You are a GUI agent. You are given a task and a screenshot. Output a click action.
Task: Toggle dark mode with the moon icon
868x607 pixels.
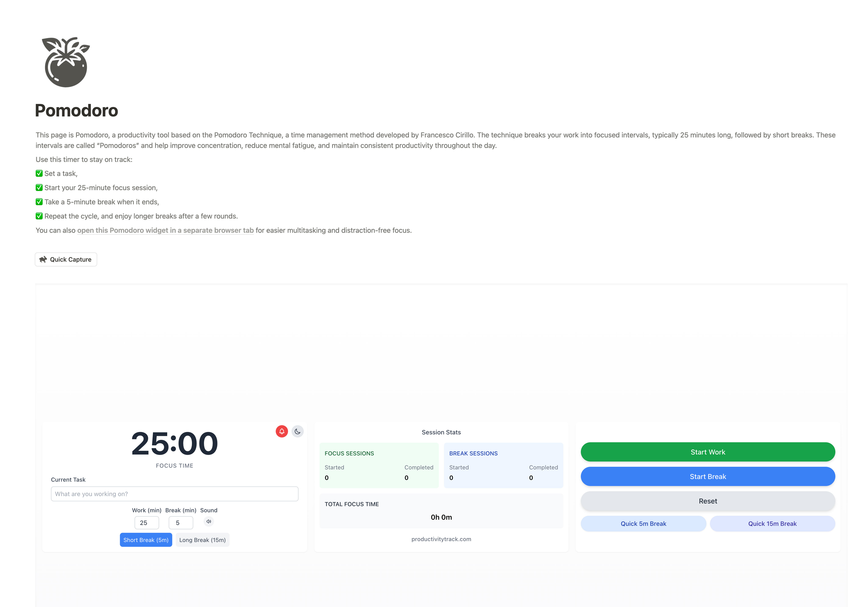(298, 431)
